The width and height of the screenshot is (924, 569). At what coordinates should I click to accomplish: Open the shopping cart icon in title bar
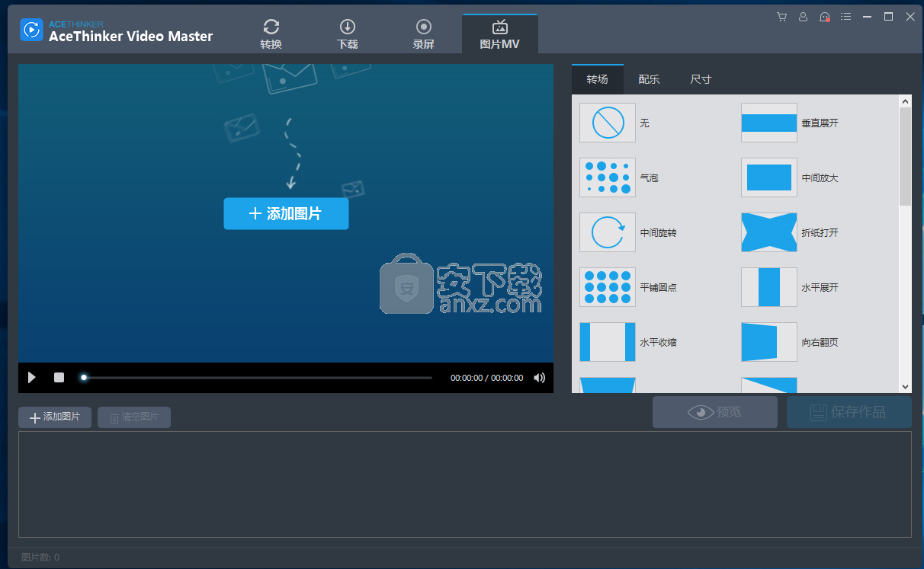[x=781, y=17]
